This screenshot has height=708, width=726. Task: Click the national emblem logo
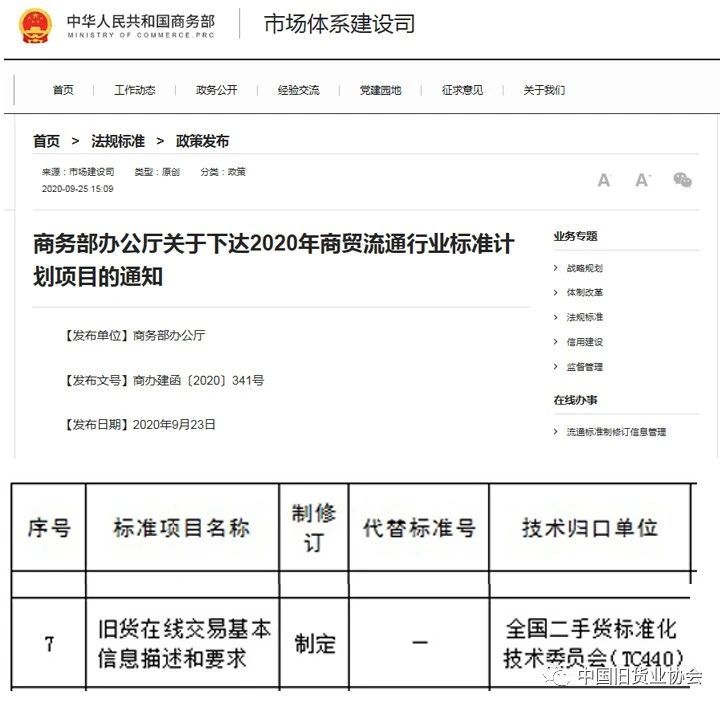click(x=35, y=25)
